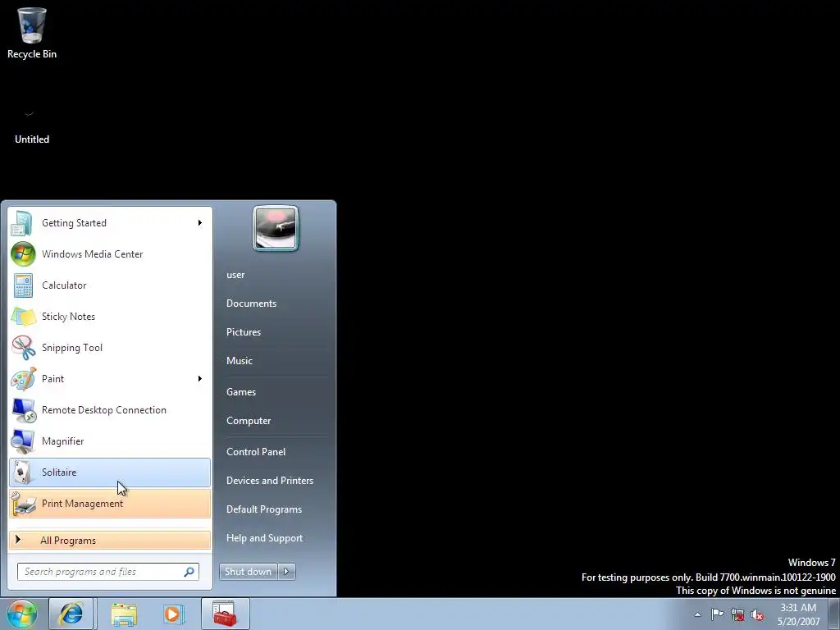Open Help and Support
This screenshot has height=630, width=840.
pos(265,538)
